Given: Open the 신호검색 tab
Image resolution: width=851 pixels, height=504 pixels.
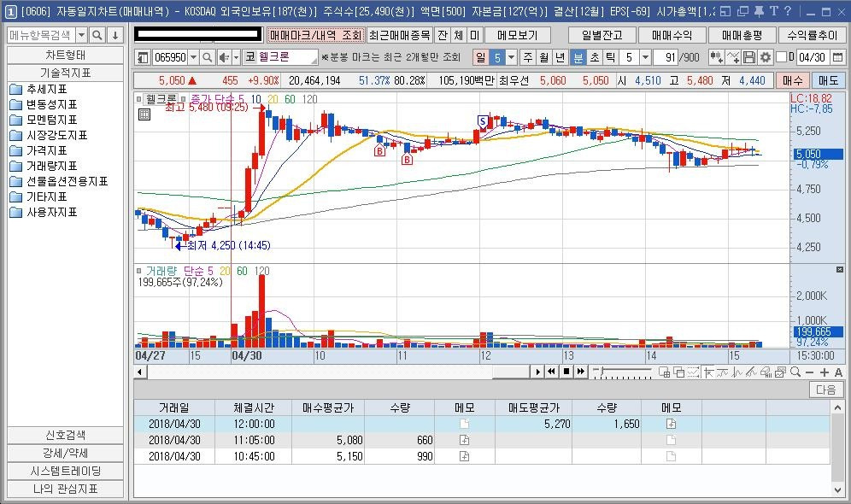Looking at the screenshot, I should point(66,435).
